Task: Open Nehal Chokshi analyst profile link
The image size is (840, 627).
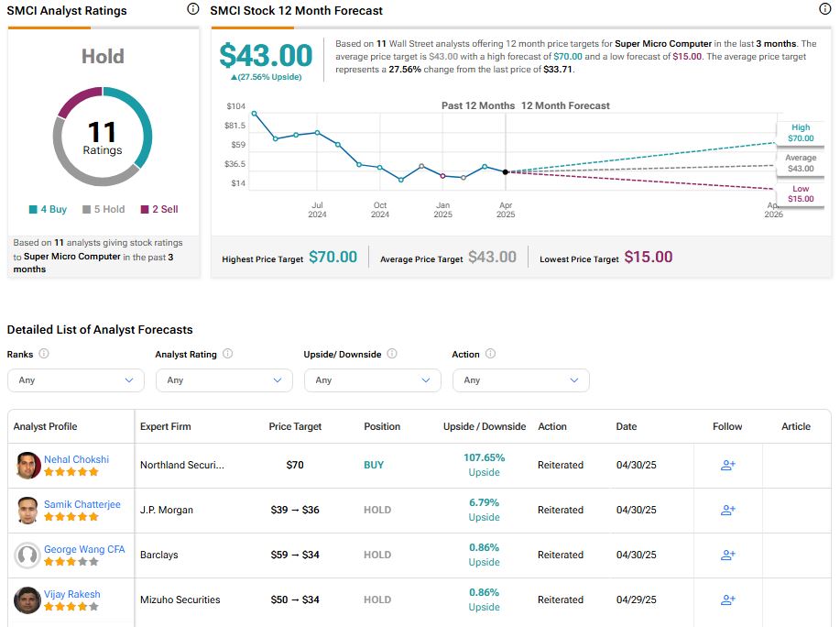Action: (76, 459)
